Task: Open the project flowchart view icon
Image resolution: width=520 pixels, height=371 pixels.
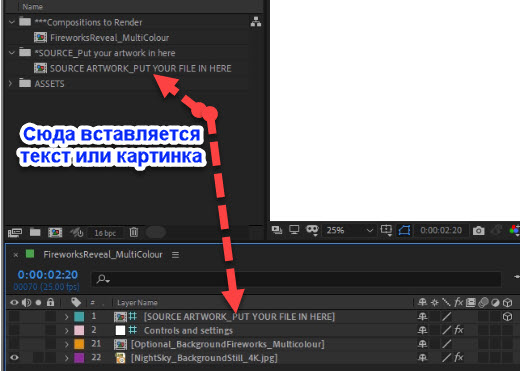Action: point(256,22)
